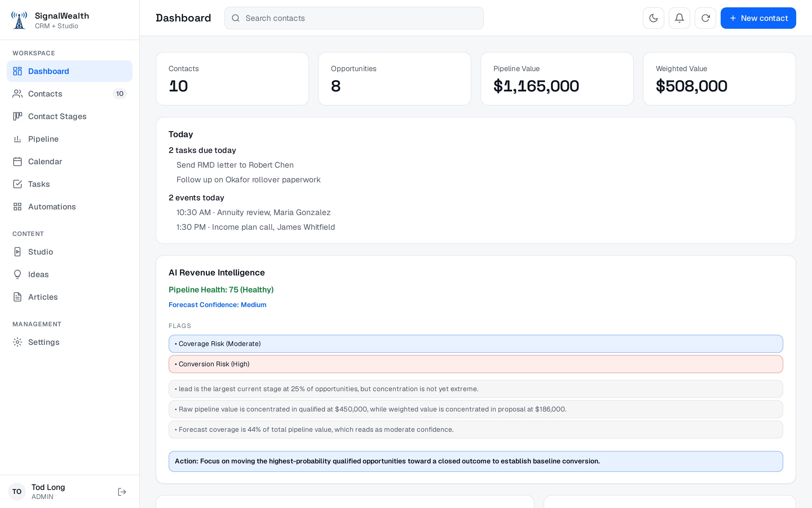The height and width of the screenshot is (508, 812).
Task: Click the Ideas lightbulb icon
Action: tap(17, 275)
